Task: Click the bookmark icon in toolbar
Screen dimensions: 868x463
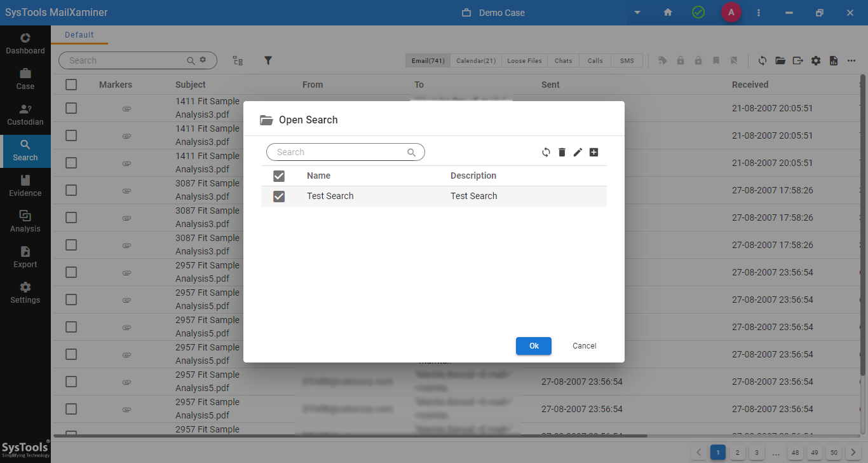Action: click(x=716, y=60)
